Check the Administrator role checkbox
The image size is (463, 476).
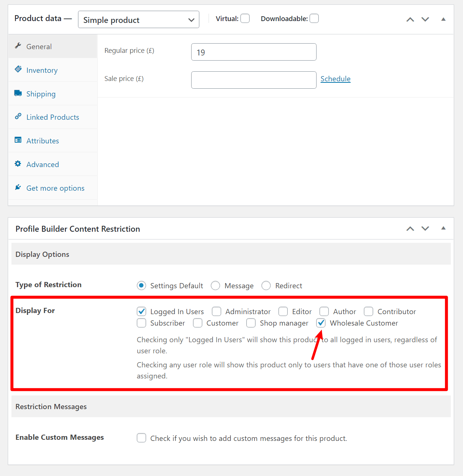tap(217, 312)
